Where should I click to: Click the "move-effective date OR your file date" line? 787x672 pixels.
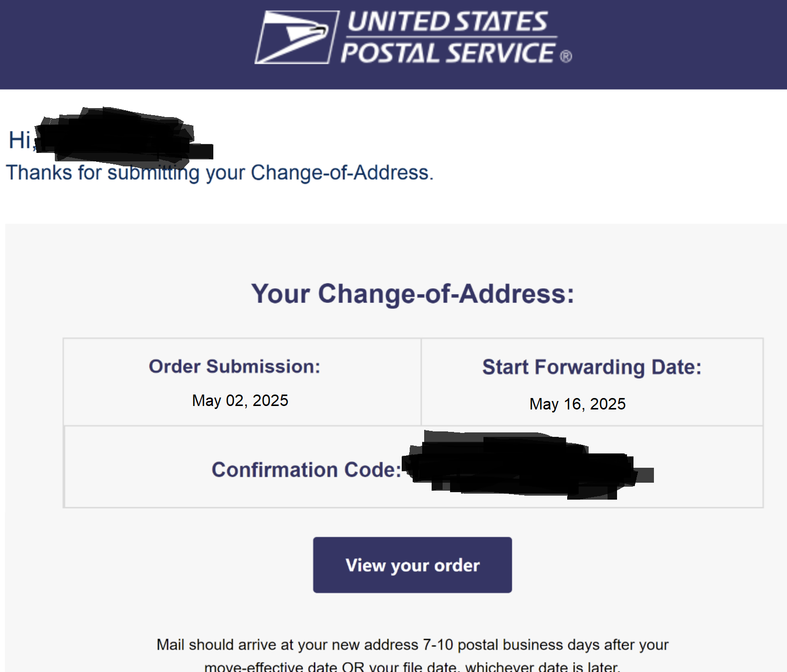(x=413, y=666)
